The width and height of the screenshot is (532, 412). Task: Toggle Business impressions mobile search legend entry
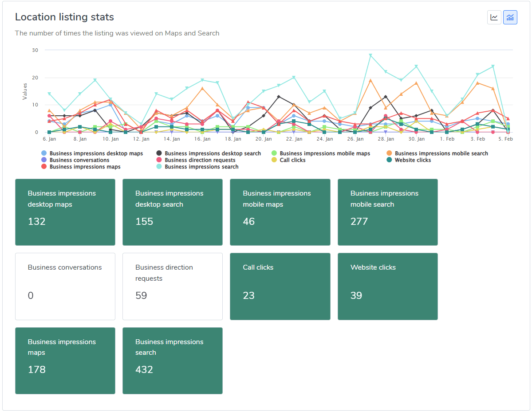[437, 153]
